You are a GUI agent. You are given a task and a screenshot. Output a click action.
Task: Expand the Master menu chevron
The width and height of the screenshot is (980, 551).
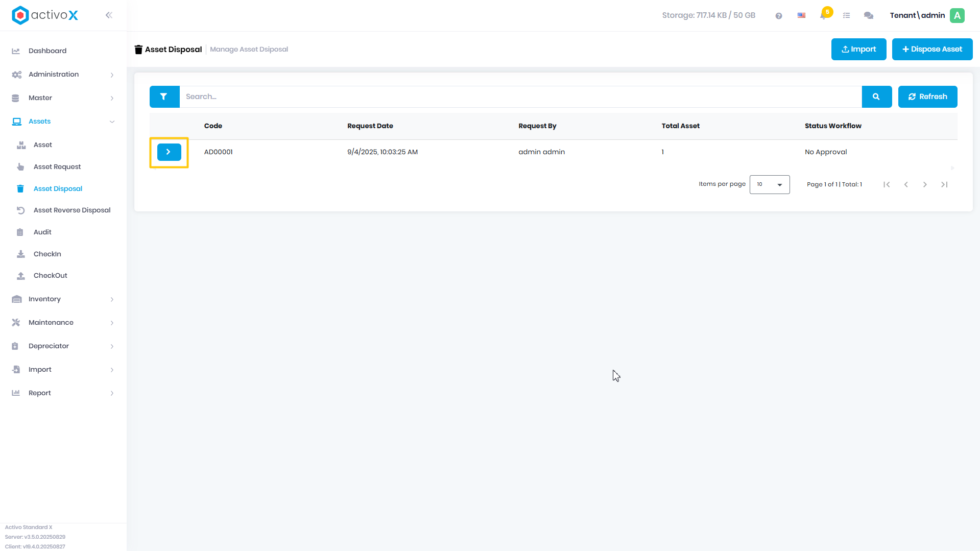tap(112, 99)
